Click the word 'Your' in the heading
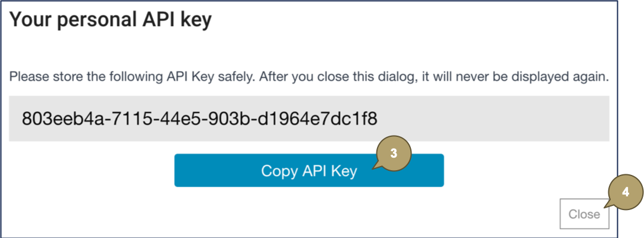The height and width of the screenshot is (238, 644). point(27,20)
